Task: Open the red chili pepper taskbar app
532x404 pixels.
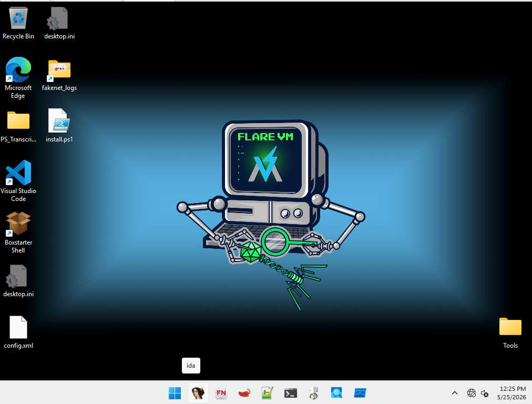Action: point(244,393)
